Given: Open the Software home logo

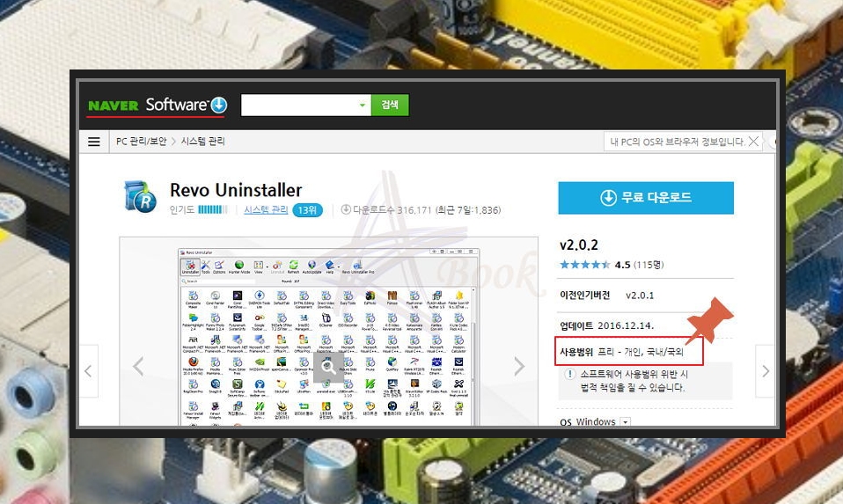Looking at the screenshot, I should [x=176, y=105].
